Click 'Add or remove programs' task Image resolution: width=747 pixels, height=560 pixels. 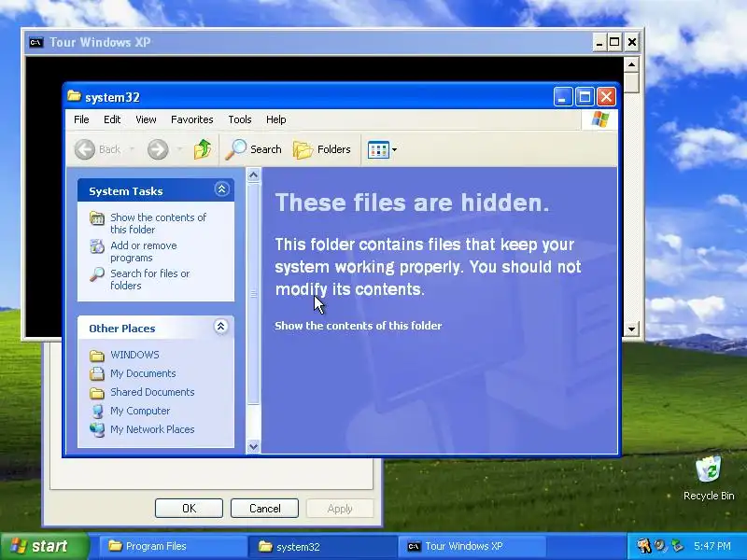(x=144, y=251)
